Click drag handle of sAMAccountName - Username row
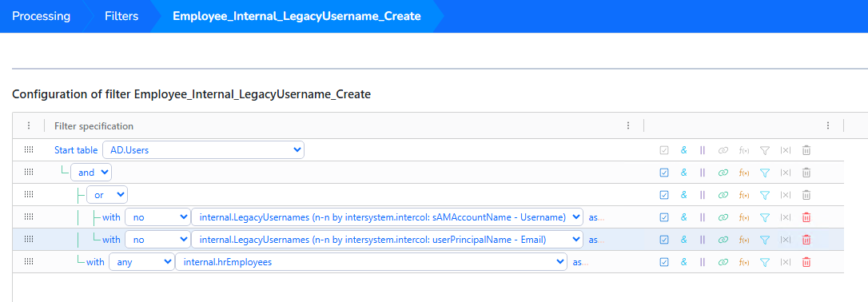The width and height of the screenshot is (868, 302). click(29, 217)
